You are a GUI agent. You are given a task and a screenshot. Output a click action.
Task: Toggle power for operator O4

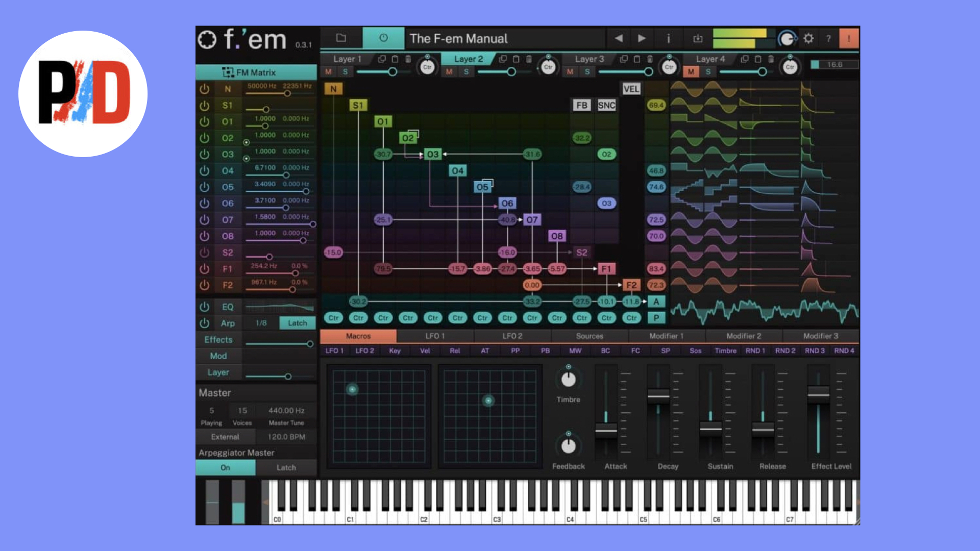(204, 170)
